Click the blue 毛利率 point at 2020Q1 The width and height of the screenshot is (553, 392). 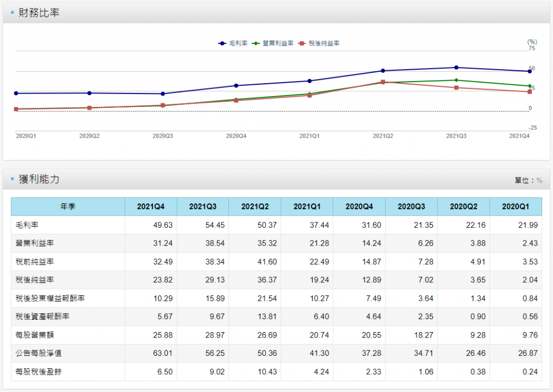click(x=16, y=93)
